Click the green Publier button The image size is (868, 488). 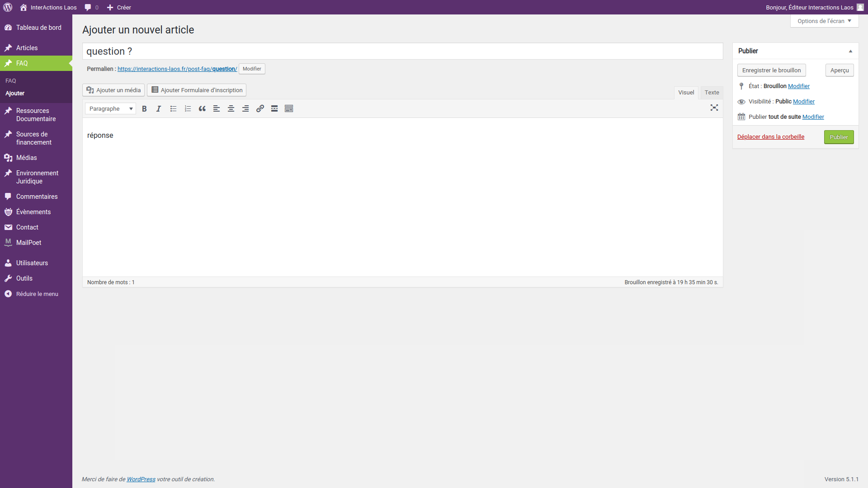coord(839,137)
